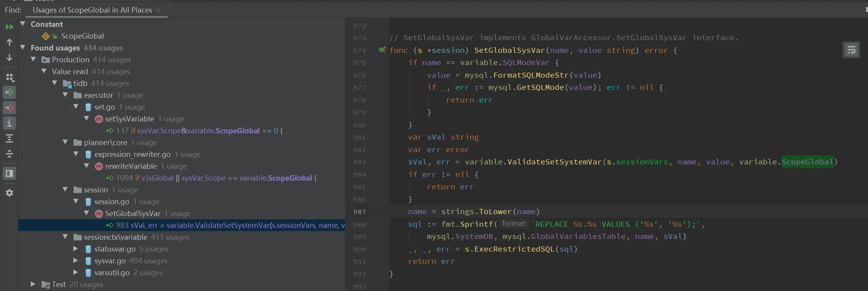Close the Usages of ScopeGlobal tab
868x291 pixels.
click(158, 10)
